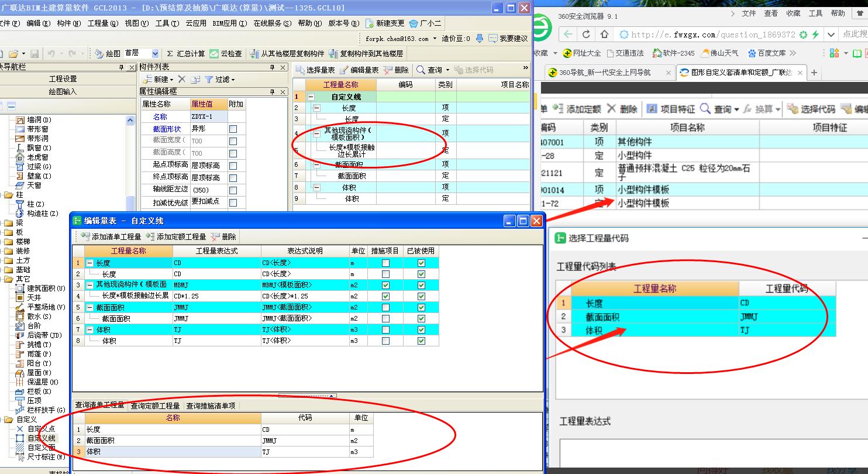Toggle 措施项目 checkbox for row 1 长度
Image resolution: width=868 pixels, height=474 pixels.
pos(385,263)
